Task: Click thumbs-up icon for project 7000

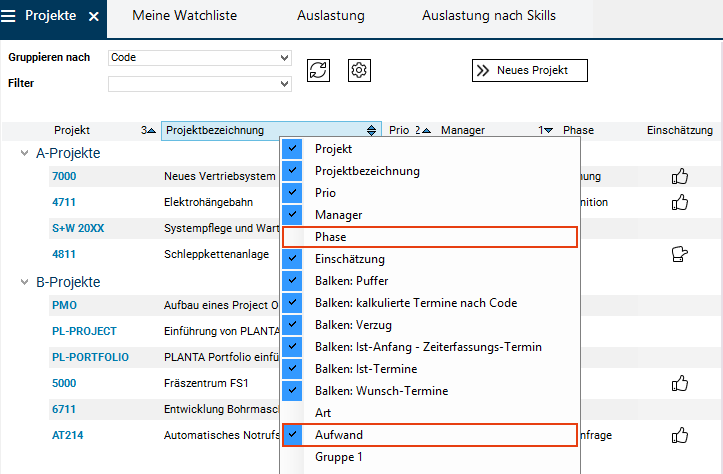Action: pyautogui.click(x=680, y=176)
